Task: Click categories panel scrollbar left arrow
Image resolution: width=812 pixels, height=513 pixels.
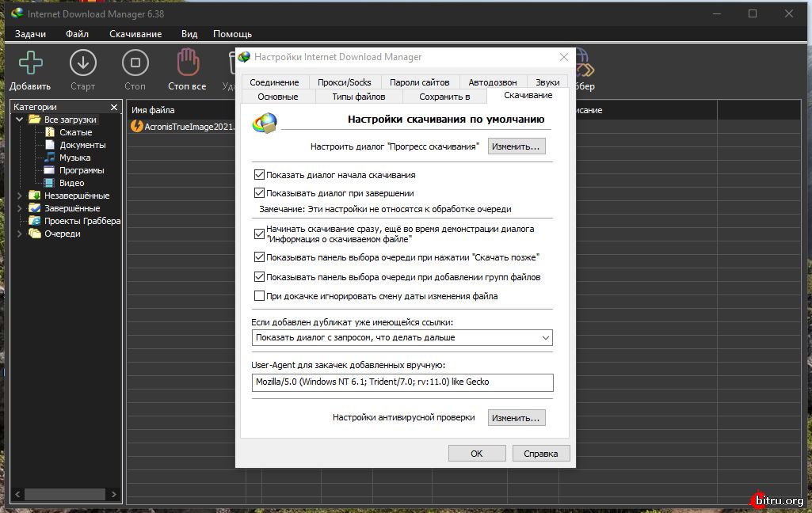Action: (x=17, y=494)
